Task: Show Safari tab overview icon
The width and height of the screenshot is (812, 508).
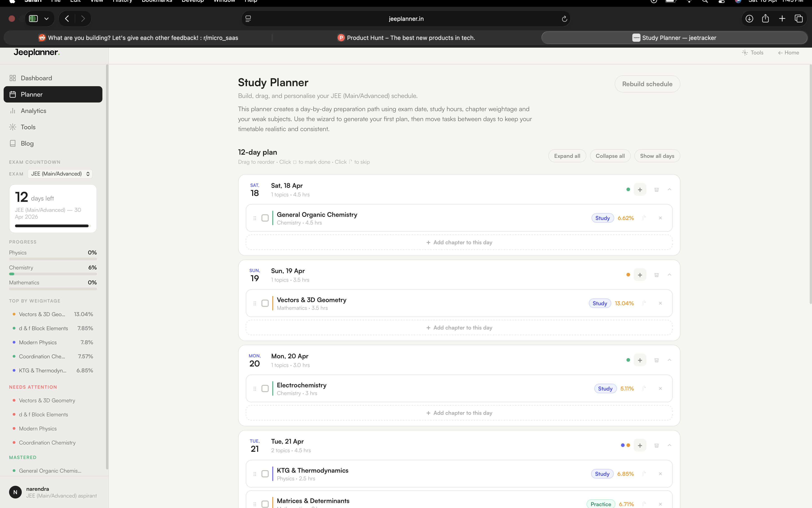Action: click(x=799, y=18)
